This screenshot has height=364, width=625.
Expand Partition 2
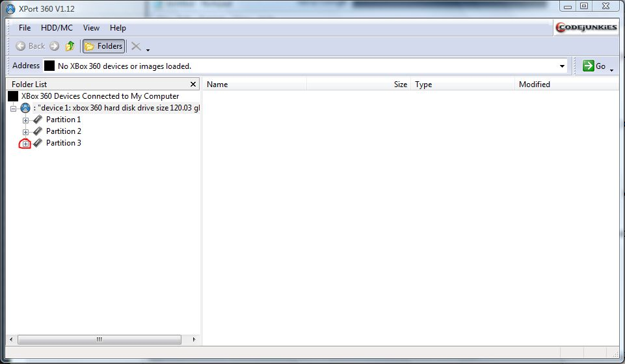click(25, 132)
